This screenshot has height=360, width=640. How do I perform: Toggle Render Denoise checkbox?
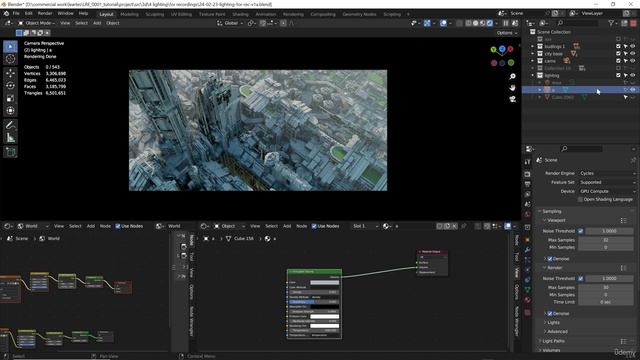pyautogui.click(x=550, y=313)
